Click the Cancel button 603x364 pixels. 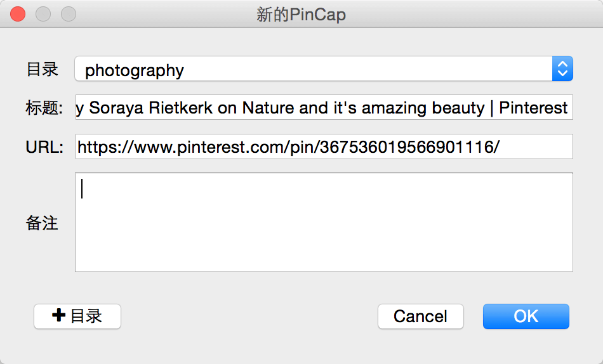click(x=421, y=316)
